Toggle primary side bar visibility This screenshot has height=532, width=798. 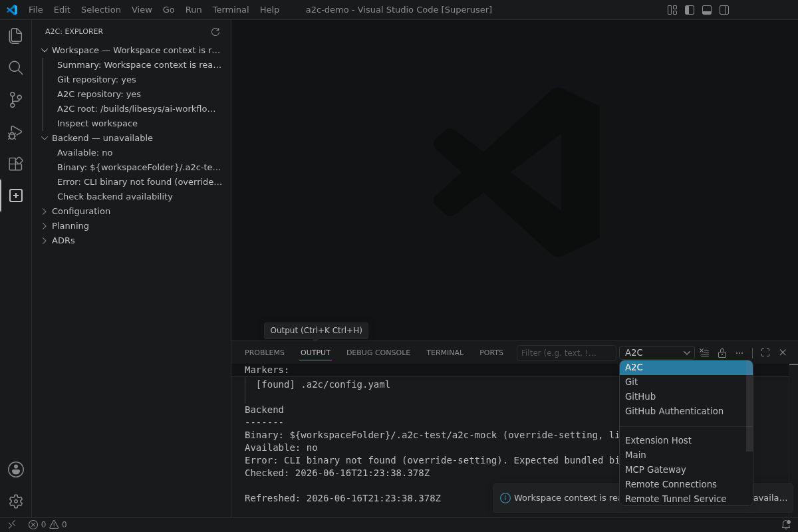690,10
